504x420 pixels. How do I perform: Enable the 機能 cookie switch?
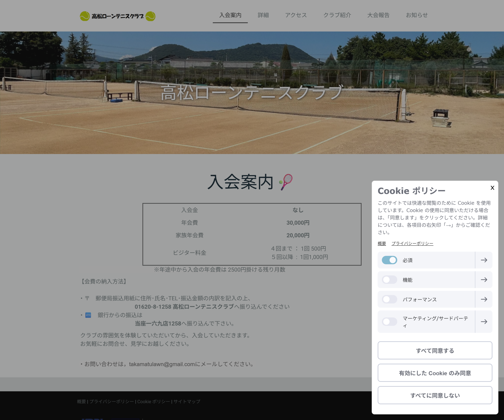click(389, 280)
